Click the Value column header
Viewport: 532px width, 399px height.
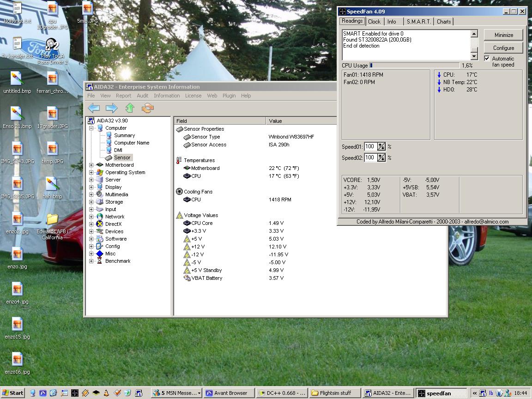(301, 121)
